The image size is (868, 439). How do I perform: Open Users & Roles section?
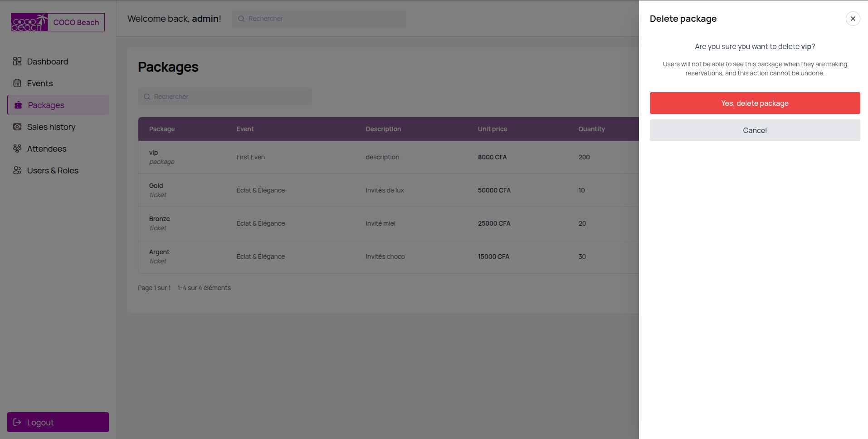(x=53, y=170)
